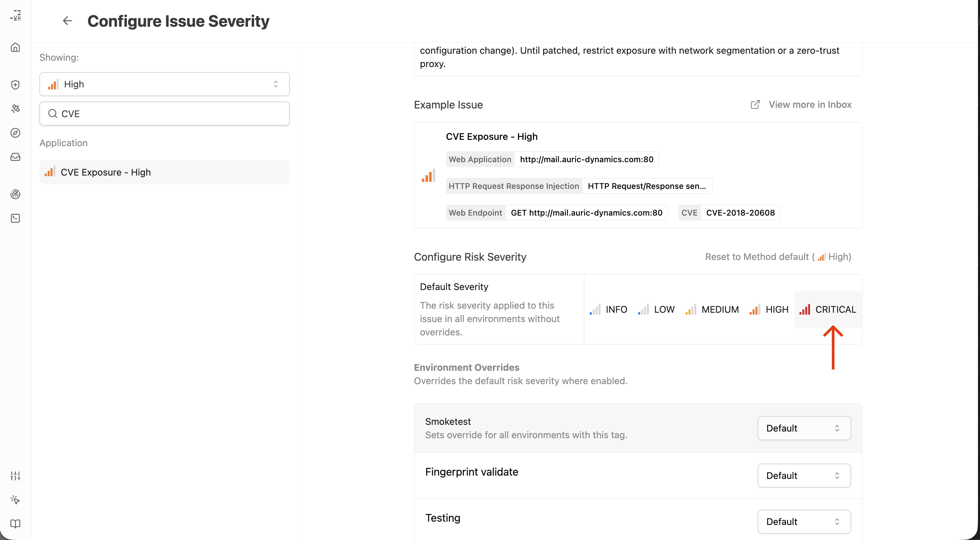Set default severity to INFO

coord(608,310)
